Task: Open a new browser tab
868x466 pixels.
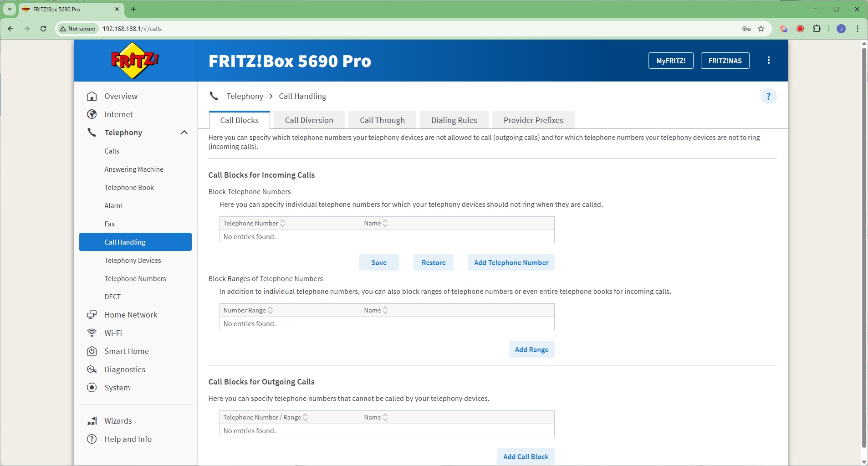Action: (133, 9)
